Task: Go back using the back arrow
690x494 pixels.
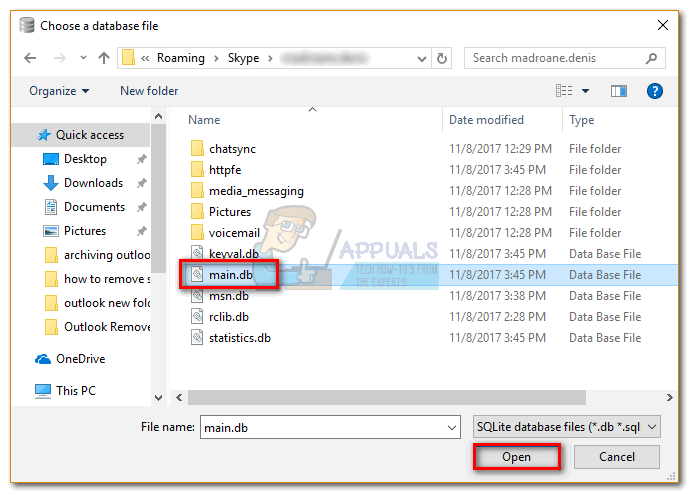Action: pyautogui.click(x=30, y=58)
